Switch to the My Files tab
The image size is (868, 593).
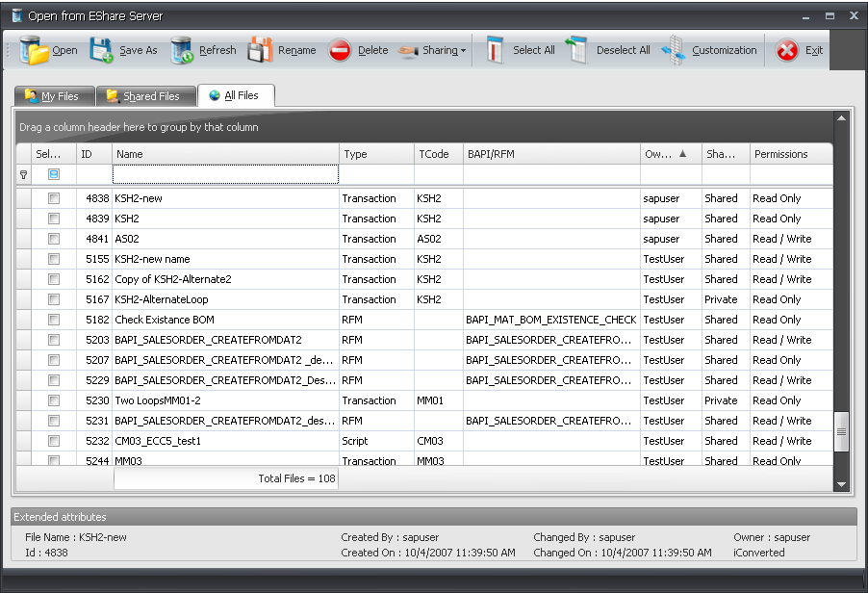point(53,96)
